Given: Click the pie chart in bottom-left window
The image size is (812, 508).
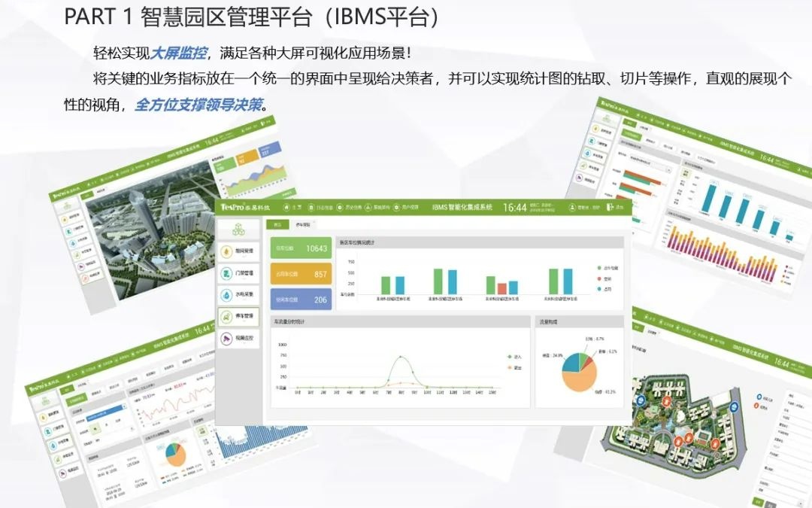Looking at the screenshot, I should pos(176,454).
